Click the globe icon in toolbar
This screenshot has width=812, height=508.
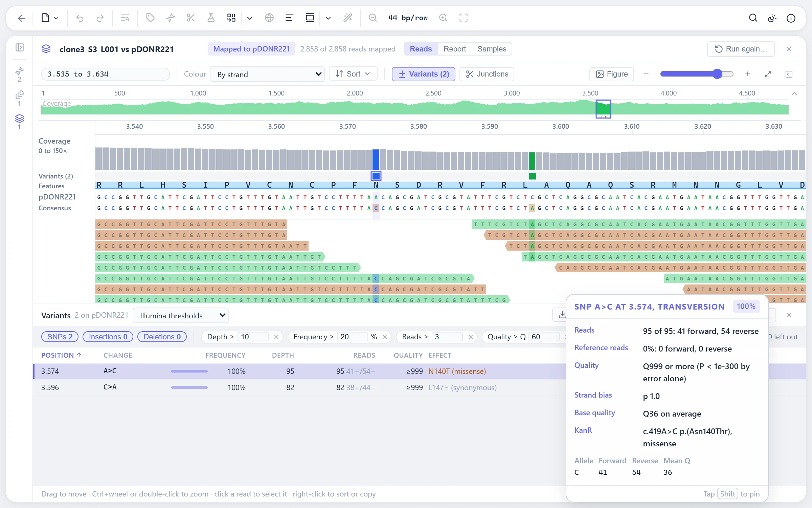click(269, 18)
